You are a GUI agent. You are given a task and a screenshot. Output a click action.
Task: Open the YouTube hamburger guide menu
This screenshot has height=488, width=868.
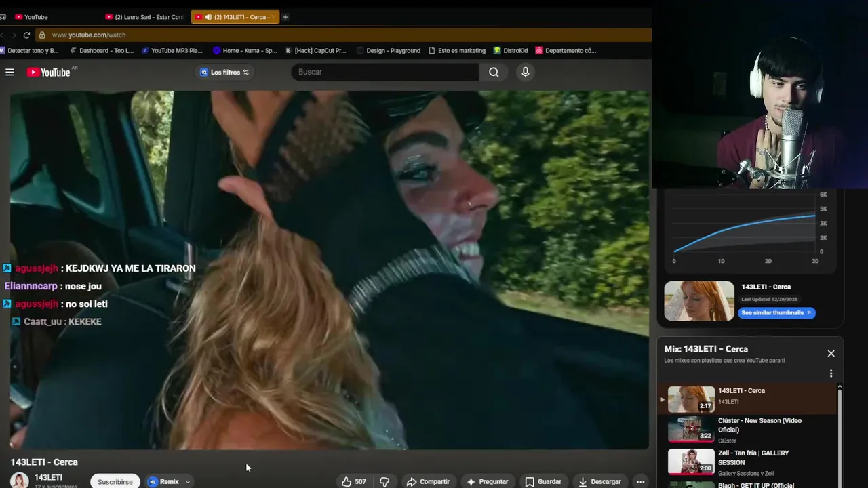(9, 72)
